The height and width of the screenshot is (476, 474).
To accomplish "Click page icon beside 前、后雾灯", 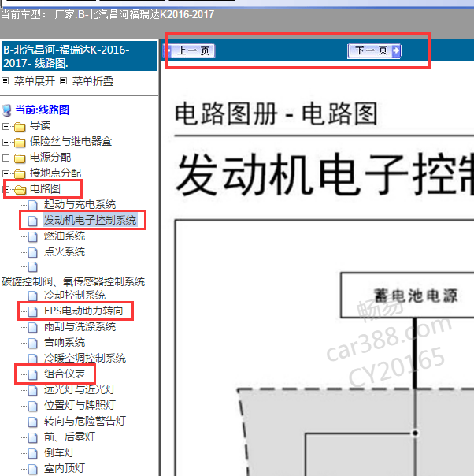I will click(x=33, y=437).
